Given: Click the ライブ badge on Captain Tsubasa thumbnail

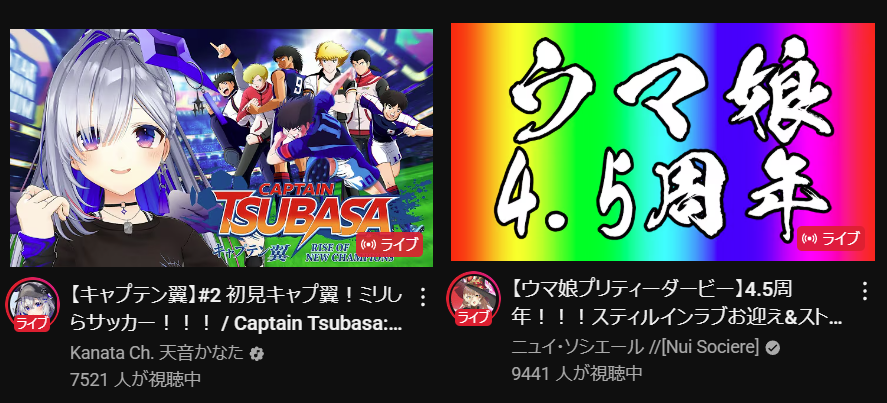Looking at the screenshot, I should pos(390,245).
